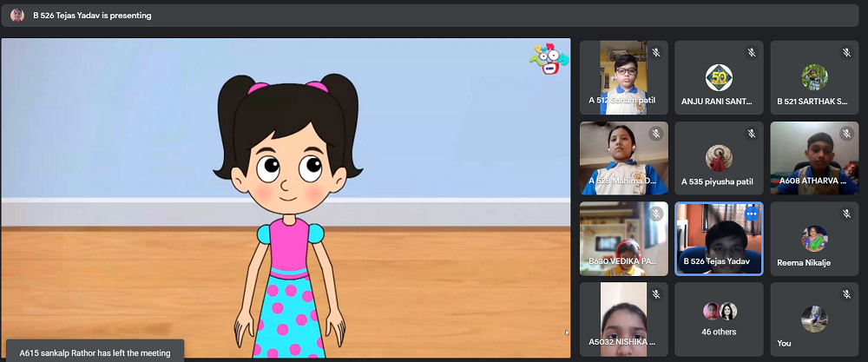Expand the 46 others participant tile
This screenshot has width=868, height=362.
719,319
